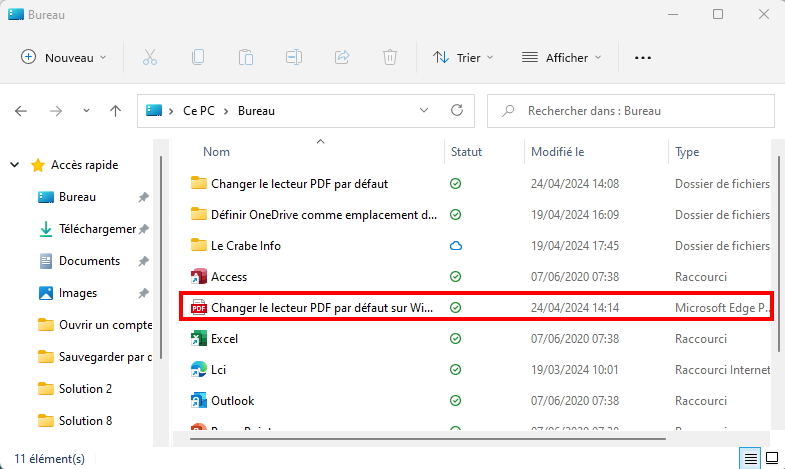The width and height of the screenshot is (785, 469).
Task: Open Solution 2 in the sidebar
Action: (x=85, y=389)
